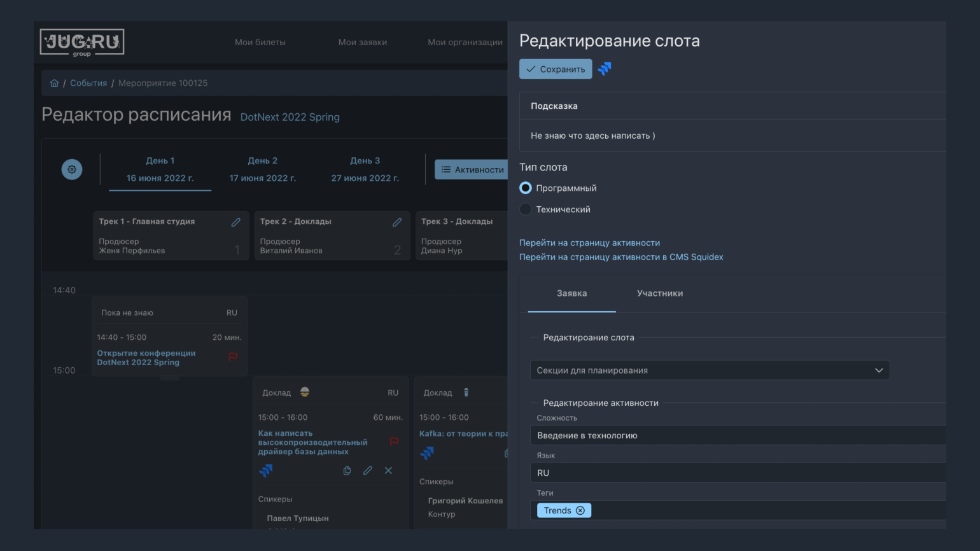Click 14:40 - 15:00 time text
Viewport: 980px width, 551px height.
[x=122, y=337]
